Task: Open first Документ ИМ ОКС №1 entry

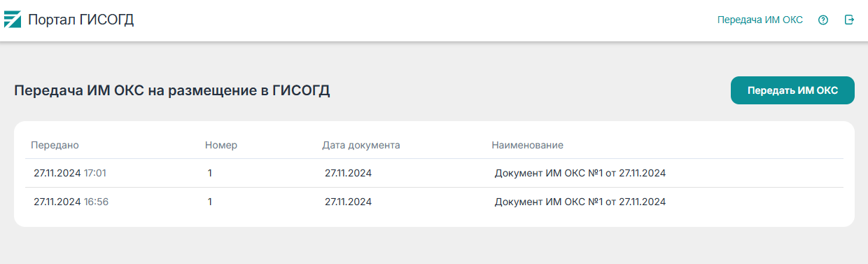Action: tap(580, 173)
